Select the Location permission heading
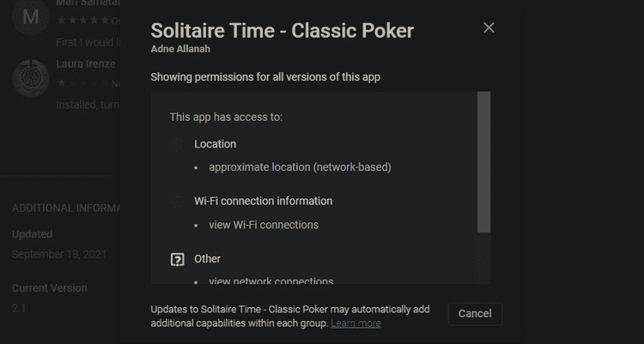Screen dimensions: 644x344 [215, 144]
